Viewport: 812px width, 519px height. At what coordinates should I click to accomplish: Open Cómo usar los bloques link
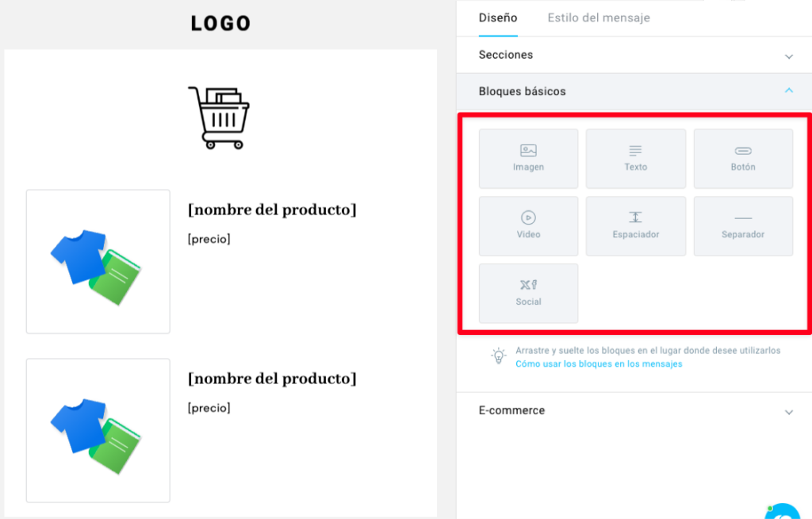click(x=599, y=364)
